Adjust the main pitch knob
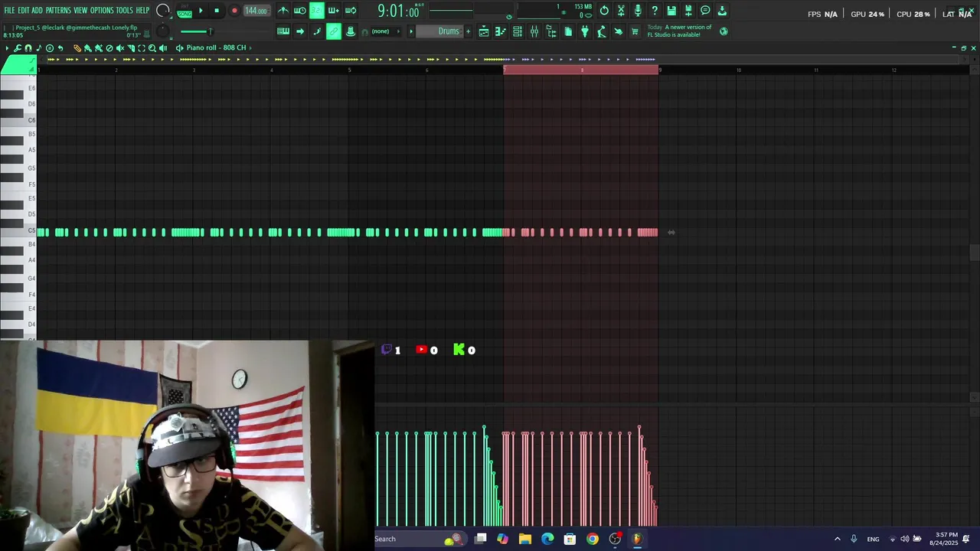Image resolution: width=980 pixels, height=551 pixels. coord(162,31)
